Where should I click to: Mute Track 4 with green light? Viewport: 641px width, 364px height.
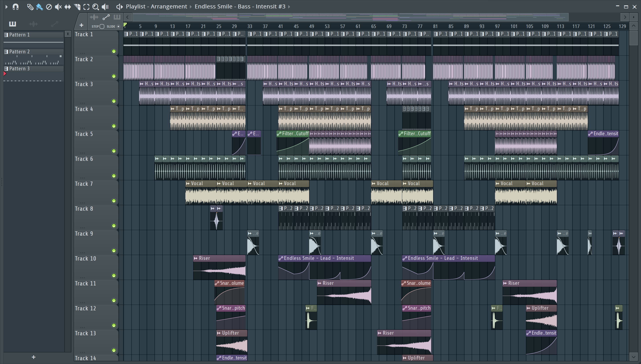(x=114, y=126)
